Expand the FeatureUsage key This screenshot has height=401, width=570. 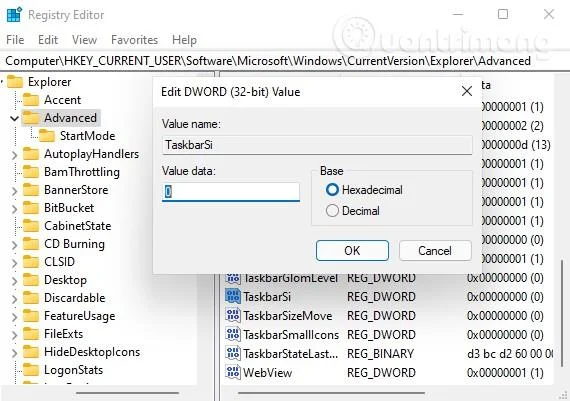click(15, 317)
